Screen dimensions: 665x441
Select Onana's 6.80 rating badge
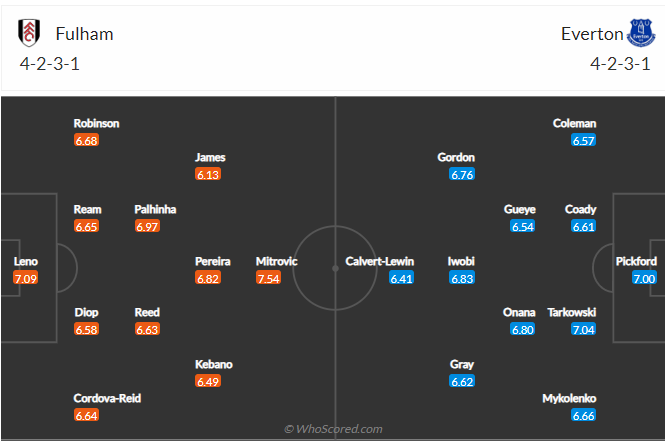[x=522, y=329]
